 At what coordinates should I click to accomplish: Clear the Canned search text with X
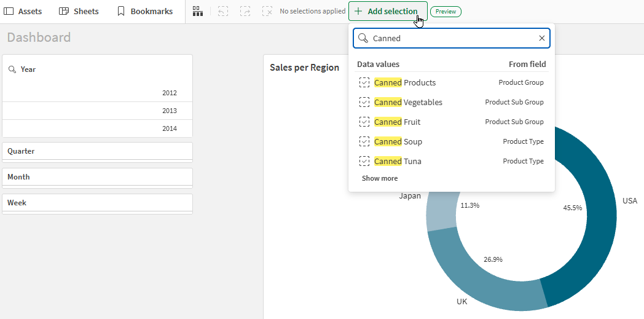coord(542,38)
